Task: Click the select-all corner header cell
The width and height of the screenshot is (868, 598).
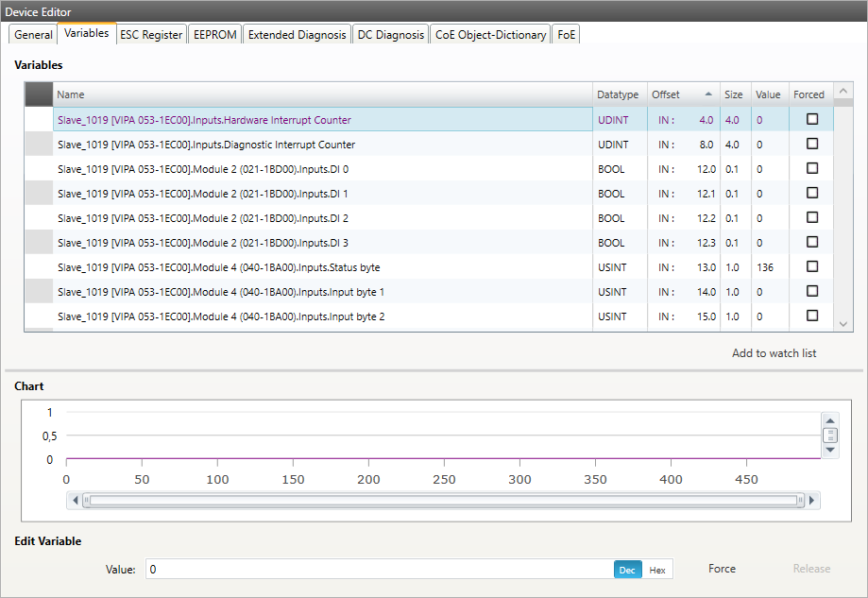Action: [39, 94]
